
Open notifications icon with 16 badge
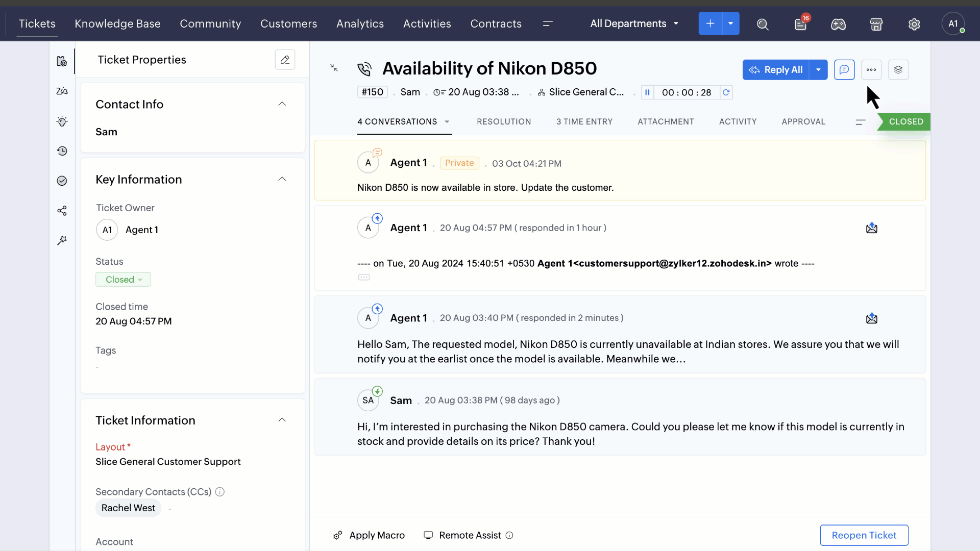coord(801,23)
